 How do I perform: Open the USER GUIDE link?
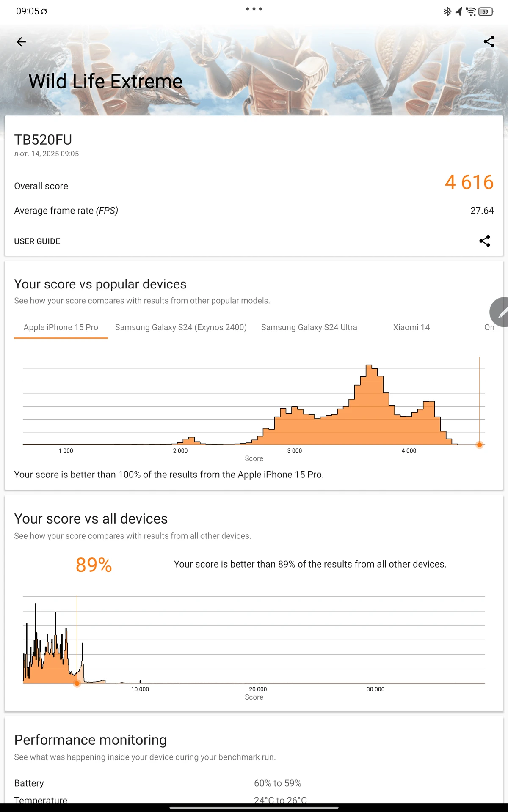click(x=37, y=241)
